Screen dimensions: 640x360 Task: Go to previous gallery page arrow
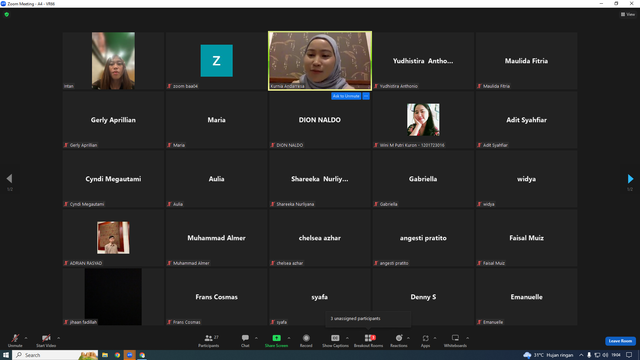[x=9, y=178]
